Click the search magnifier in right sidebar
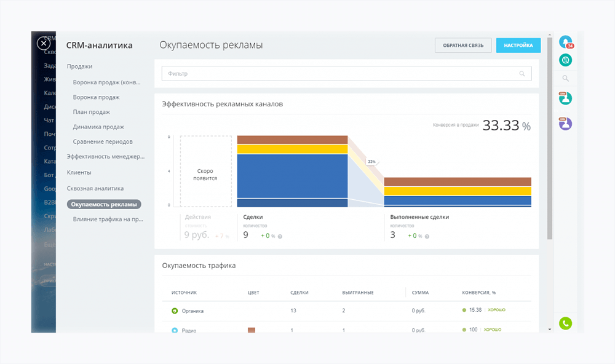The image size is (615, 364). coord(565,78)
